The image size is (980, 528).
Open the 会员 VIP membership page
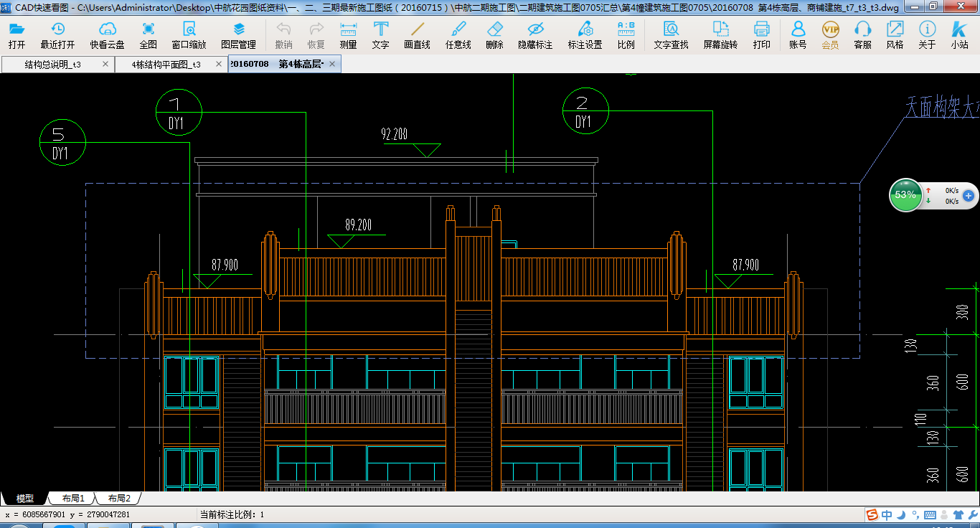pos(830,34)
